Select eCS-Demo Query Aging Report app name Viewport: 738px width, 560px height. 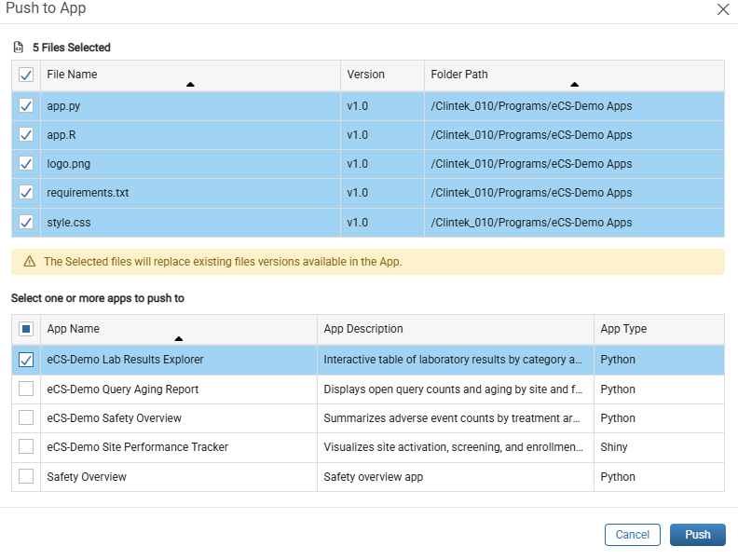pos(123,389)
